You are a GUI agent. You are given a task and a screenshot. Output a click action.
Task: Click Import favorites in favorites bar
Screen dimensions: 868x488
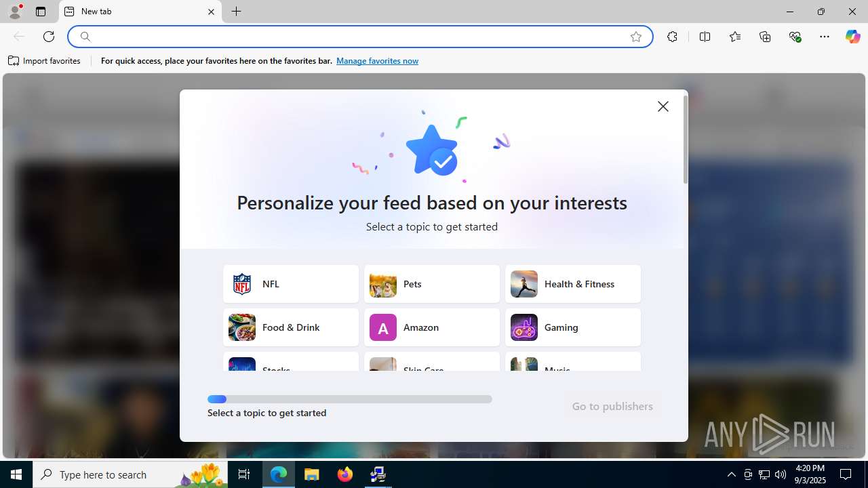click(45, 61)
